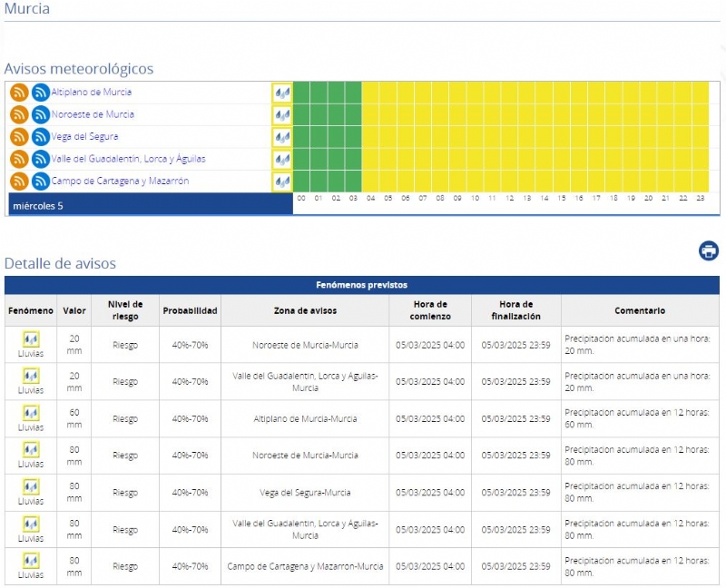This screenshot has width=726, height=588.
Task: Click the rain warning icon in Altiplano row
Action: (x=281, y=93)
